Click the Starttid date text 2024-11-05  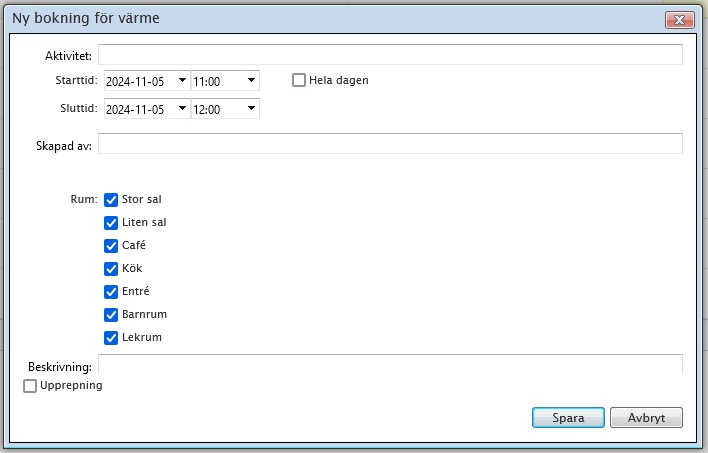click(138, 81)
